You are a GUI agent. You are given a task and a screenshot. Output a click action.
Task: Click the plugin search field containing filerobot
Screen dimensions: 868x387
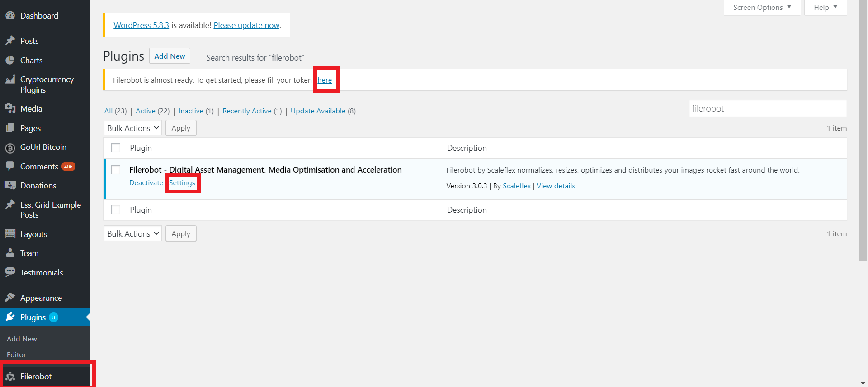(768, 108)
